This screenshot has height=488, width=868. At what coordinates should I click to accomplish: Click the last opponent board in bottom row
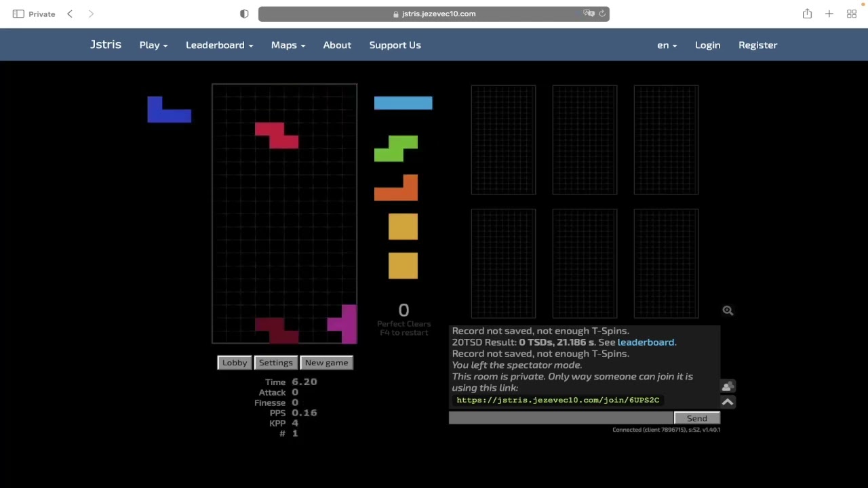point(666,264)
